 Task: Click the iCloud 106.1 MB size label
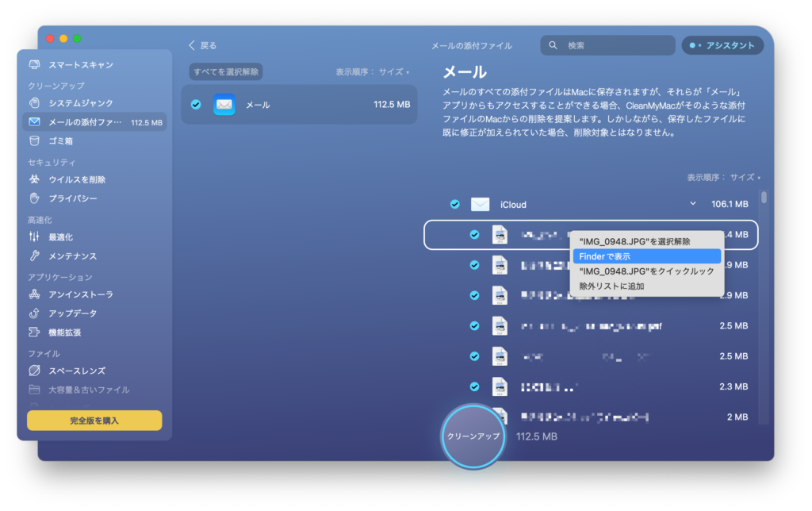pos(730,204)
